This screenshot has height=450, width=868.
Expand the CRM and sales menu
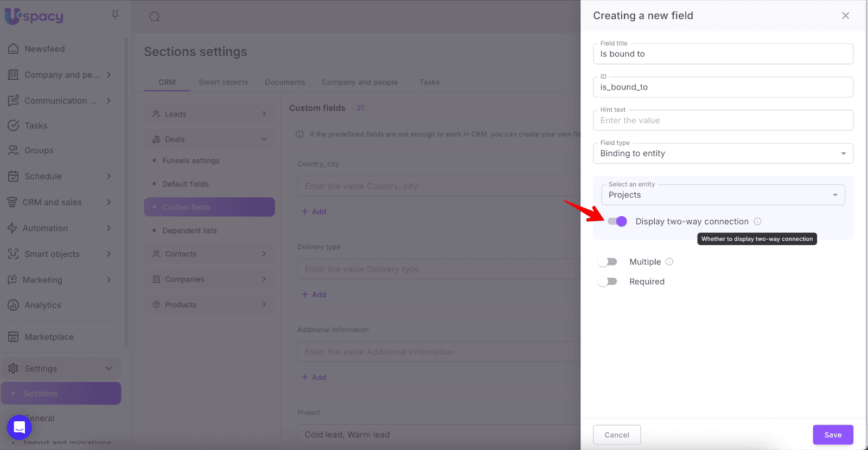[60, 202]
